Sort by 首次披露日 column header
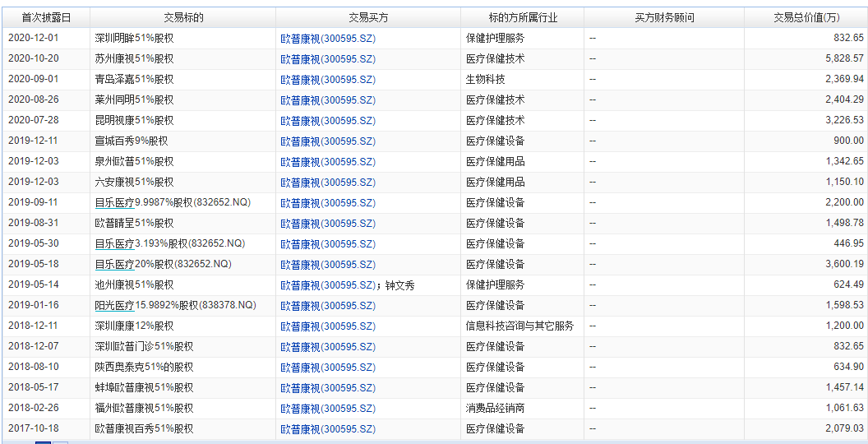 [47, 18]
